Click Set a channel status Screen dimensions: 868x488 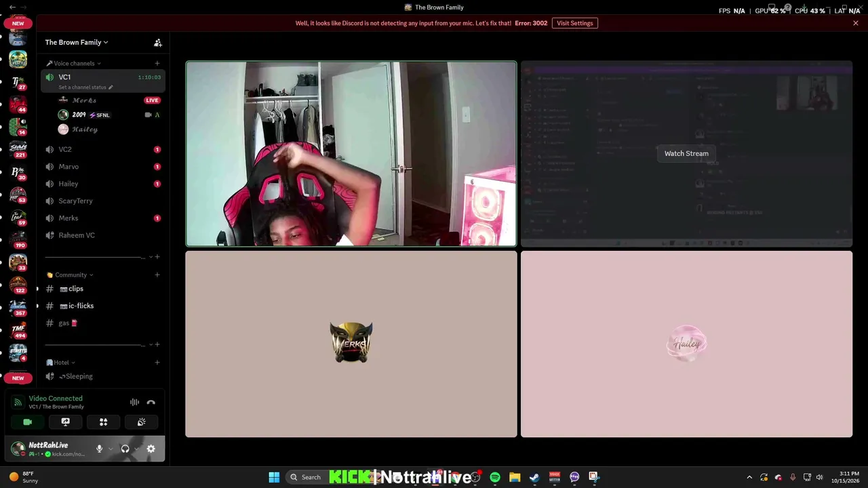click(85, 87)
